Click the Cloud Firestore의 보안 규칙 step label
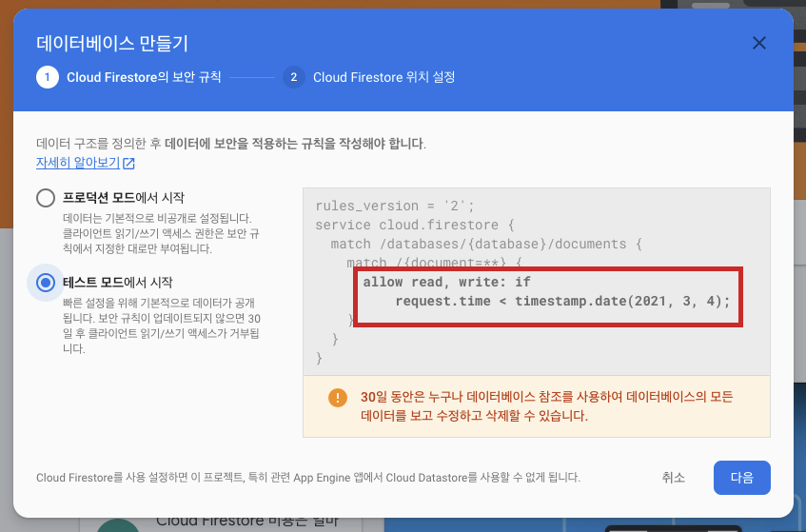The width and height of the screenshot is (806, 532). click(144, 77)
